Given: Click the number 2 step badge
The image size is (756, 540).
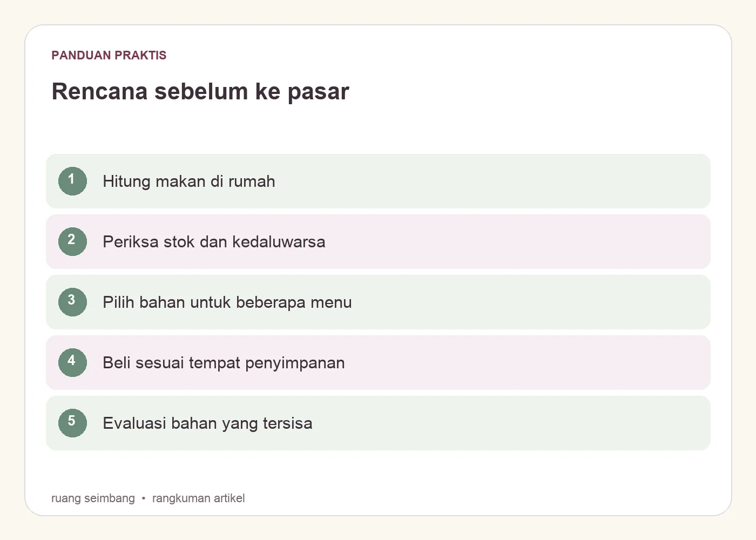Looking at the screenshot, I should pos(72,241).
